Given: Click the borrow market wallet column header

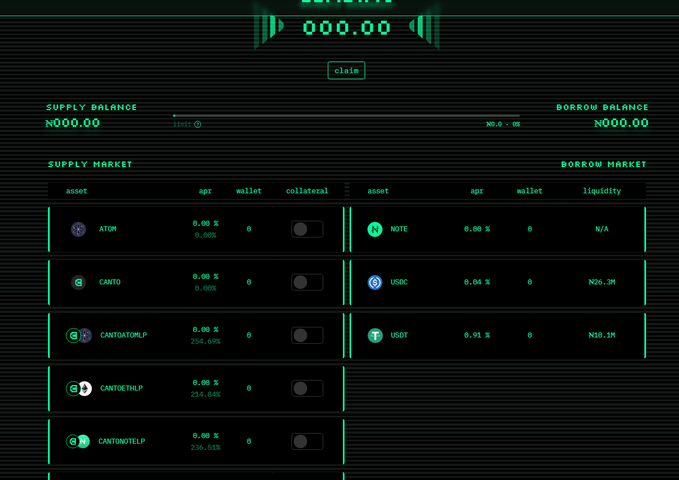Looking at the screenshot, I should pyautogui.click(x=529, y=191).
